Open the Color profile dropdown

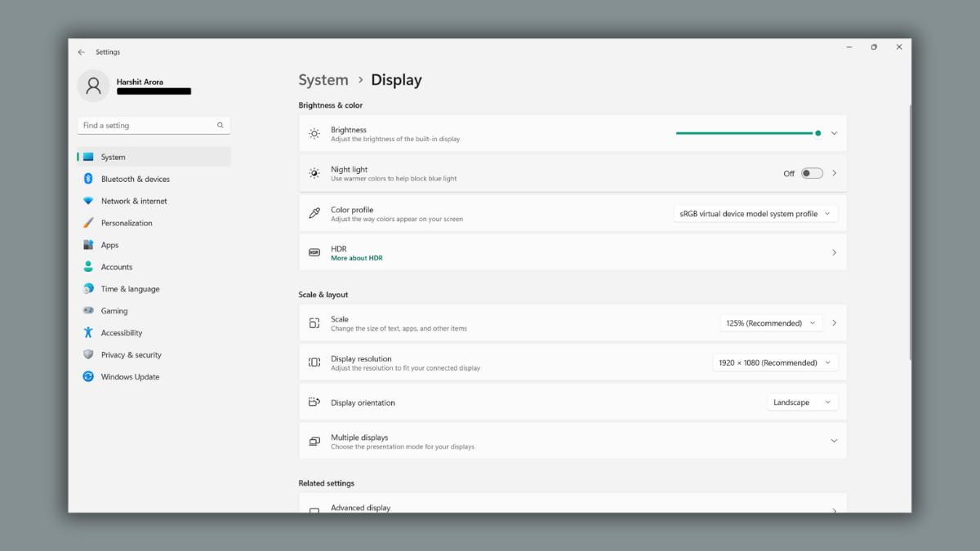(x=755, y=214)
